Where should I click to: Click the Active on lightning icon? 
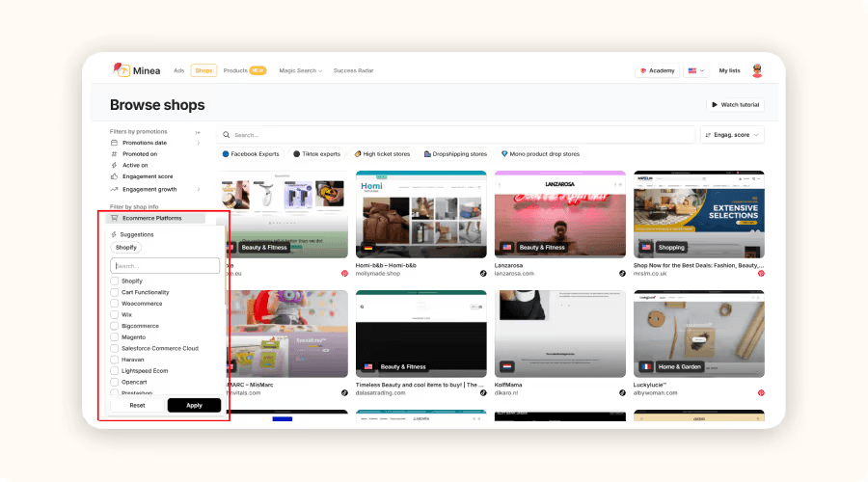click(x=114, y=165)
